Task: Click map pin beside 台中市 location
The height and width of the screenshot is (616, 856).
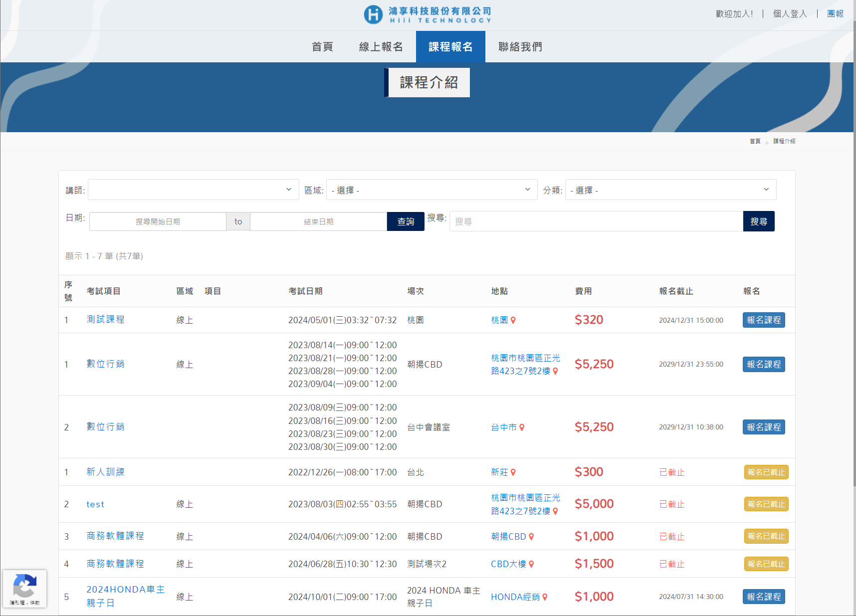Action: 522,427
